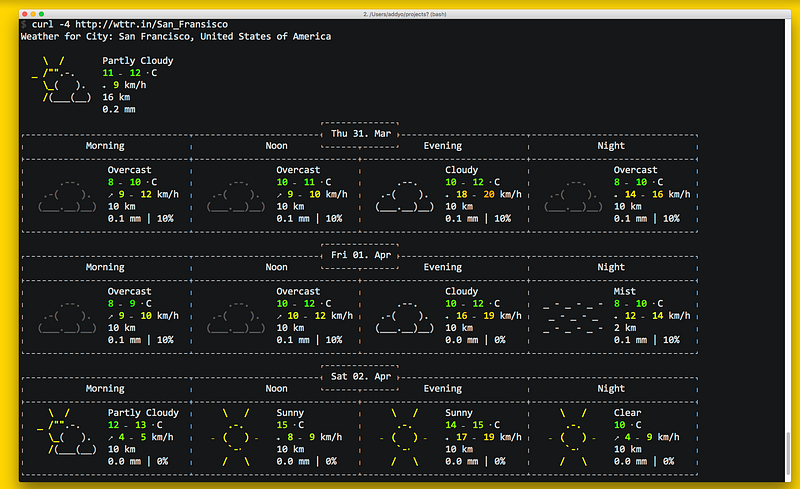Click the Fri 01. Apr date label
The image size is (800, 489).
click(x=360, y=255)
